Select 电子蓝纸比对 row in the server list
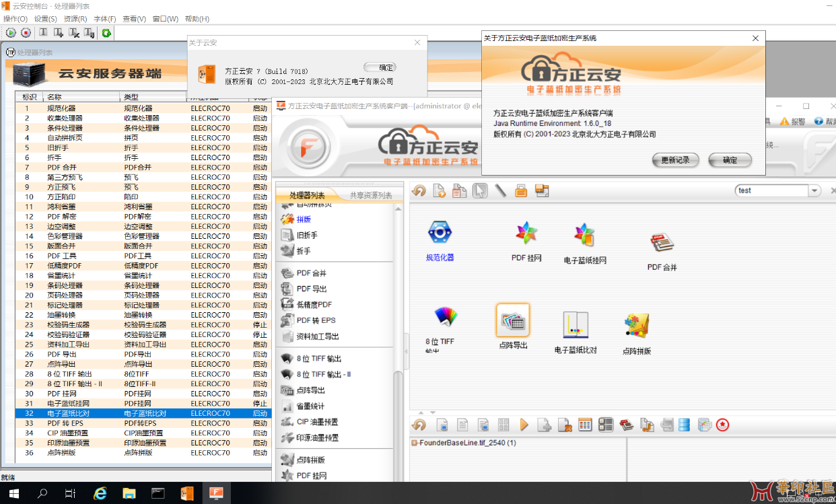The width and height of the screenshot is (836, 504). 68,413
